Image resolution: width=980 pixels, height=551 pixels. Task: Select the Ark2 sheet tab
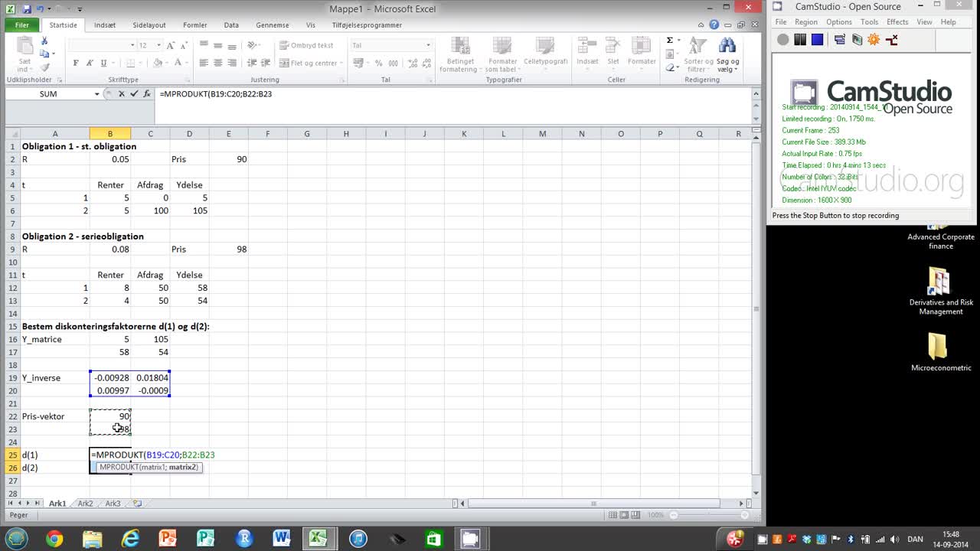point(85,504)
